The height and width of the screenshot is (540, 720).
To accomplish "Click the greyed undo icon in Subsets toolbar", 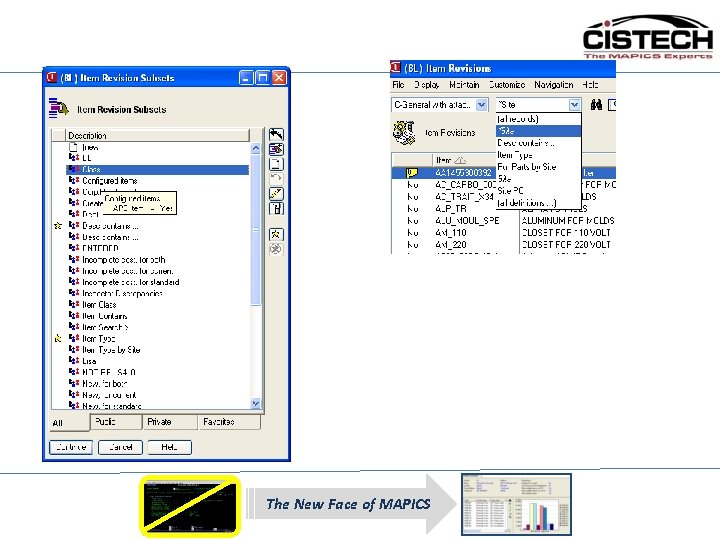I will pyautogui.click(x=276, y=179).
